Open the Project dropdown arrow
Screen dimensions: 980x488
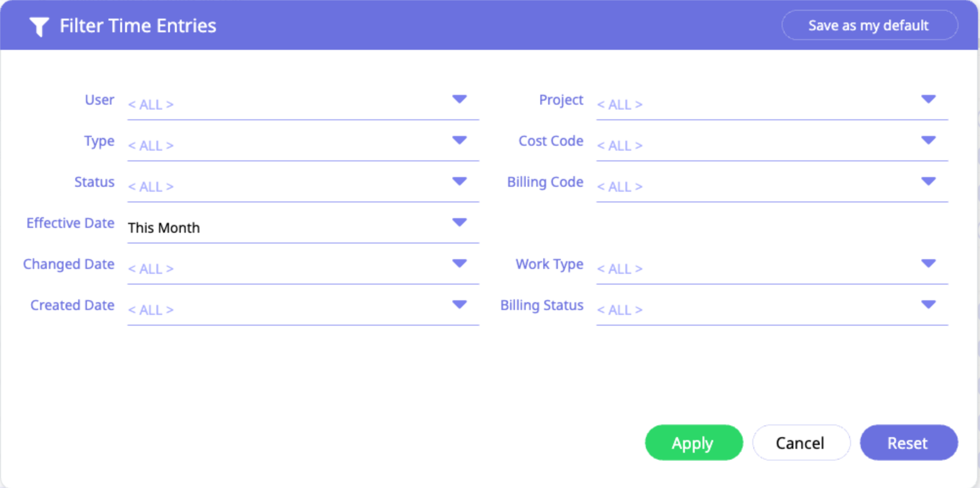pos(928,99)
